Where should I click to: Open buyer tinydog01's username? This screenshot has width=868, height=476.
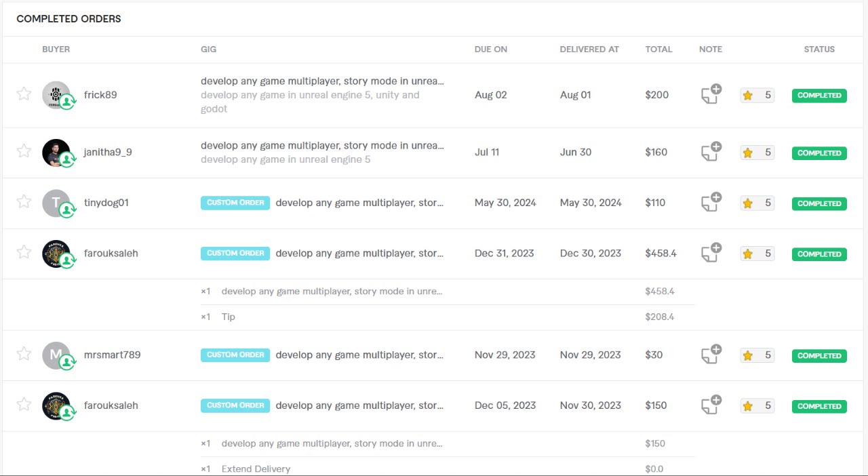[x=106, y=202]
